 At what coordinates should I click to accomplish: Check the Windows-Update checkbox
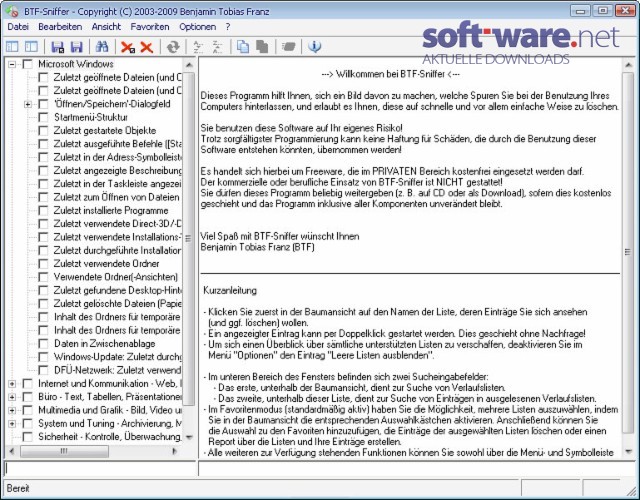click(x=43, y=357)
